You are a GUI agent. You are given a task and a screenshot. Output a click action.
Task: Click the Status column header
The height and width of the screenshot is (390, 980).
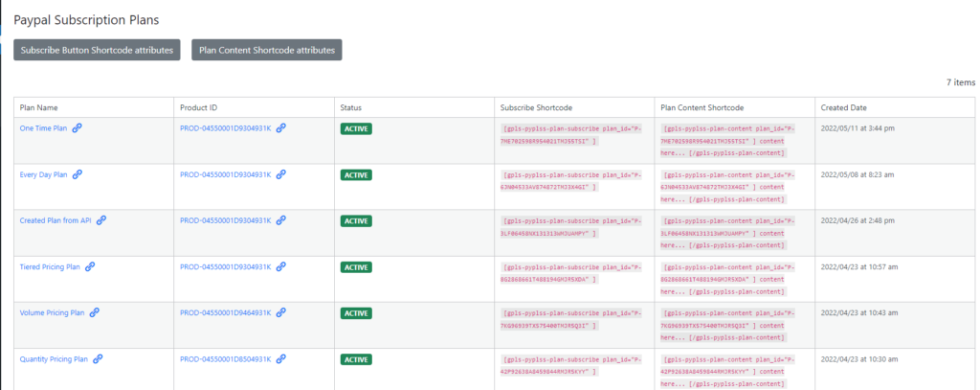click(x=350, y=107)
